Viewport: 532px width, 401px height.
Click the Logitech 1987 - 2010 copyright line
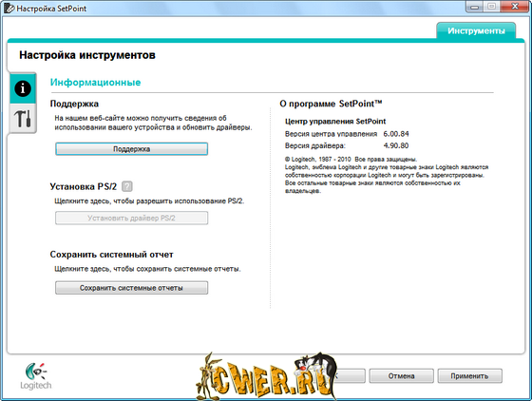[351, 159]
